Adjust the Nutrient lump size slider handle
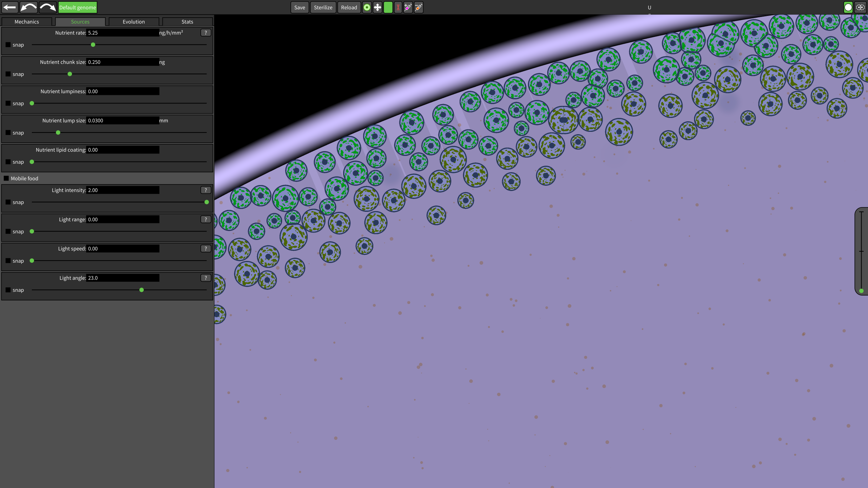 click(58, 133)
